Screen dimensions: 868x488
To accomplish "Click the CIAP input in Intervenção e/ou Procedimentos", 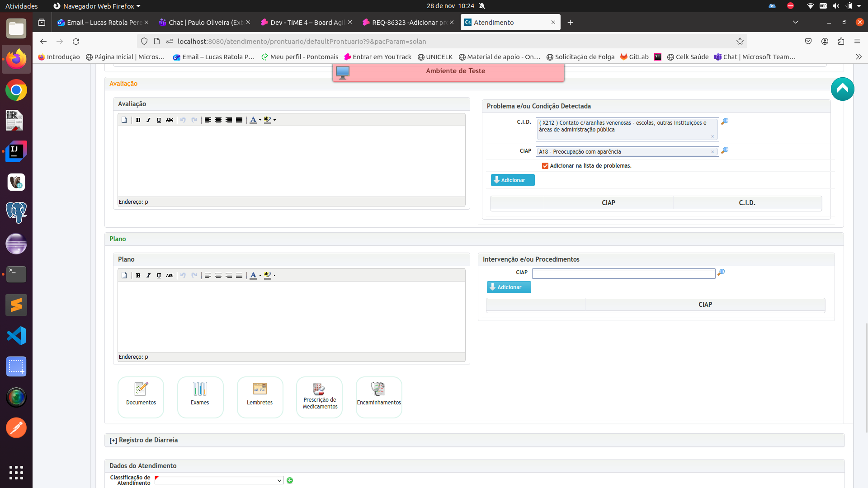I will pos(623,273).
